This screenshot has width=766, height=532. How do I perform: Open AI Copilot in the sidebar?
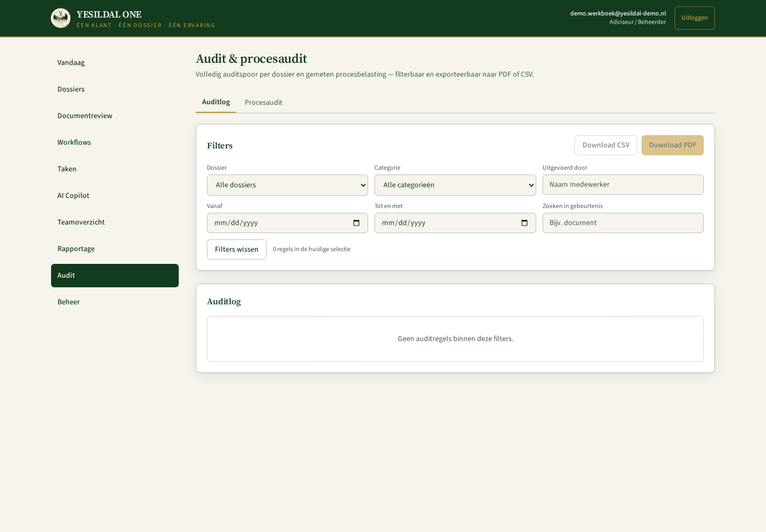tap(115, 196)
